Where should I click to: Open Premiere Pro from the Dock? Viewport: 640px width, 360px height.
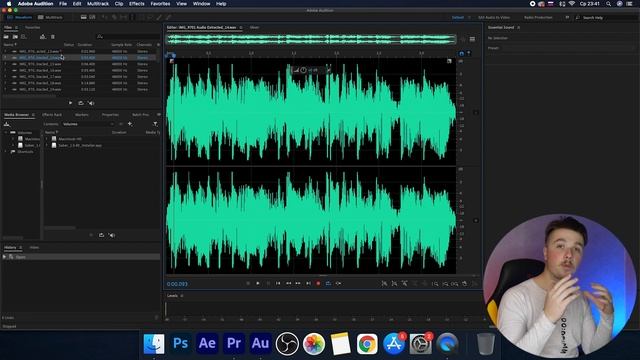coord(233,343)
